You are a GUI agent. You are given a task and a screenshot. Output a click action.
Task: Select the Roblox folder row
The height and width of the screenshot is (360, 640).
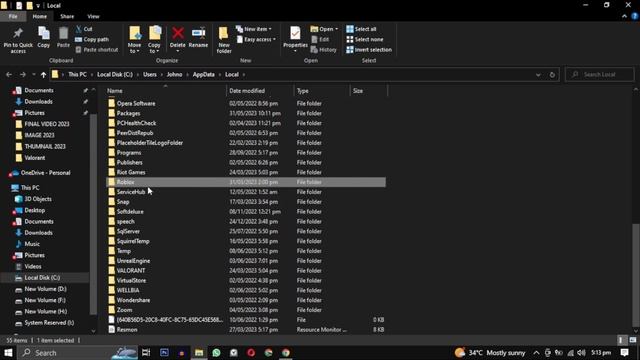pyautogui.click(x=246, y=182)
